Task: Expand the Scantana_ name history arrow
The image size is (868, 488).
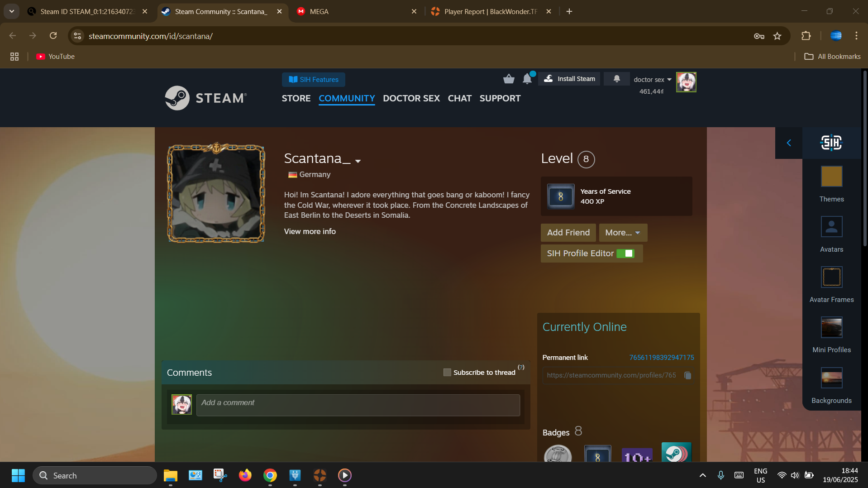Action: [358, 161]
